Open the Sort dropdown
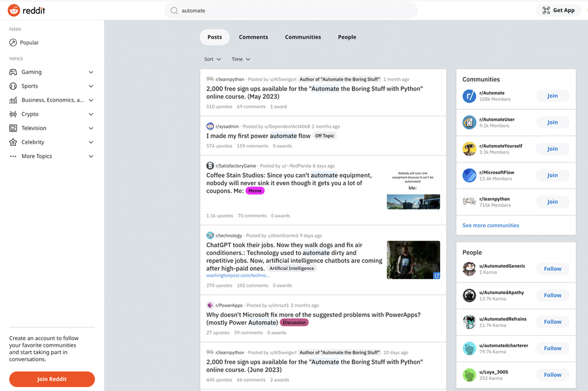This screenshot has height=391, width=588. point(212,59)
